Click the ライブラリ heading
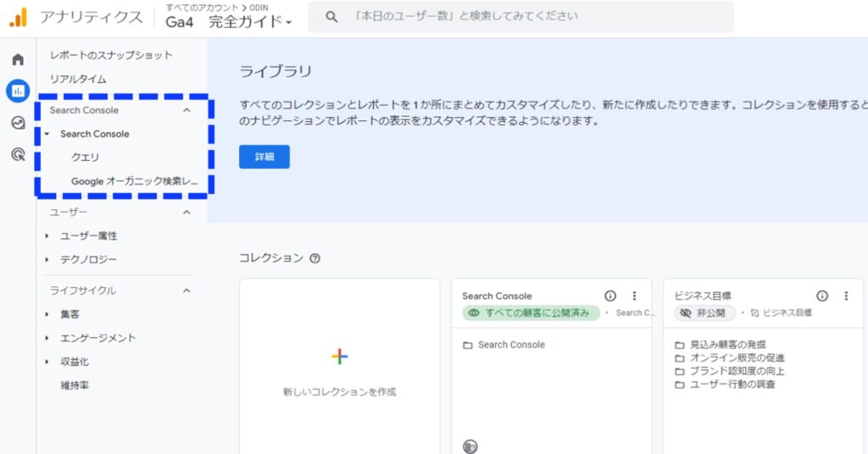This screenshot has height=454, width=868. pyautogui.click(x=275, y=71)
